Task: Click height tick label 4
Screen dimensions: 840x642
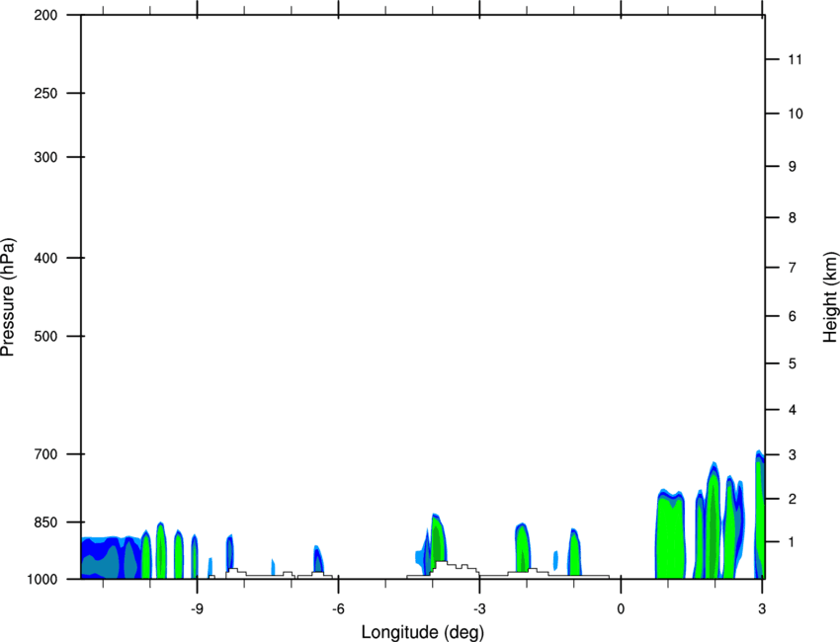Action: 793,410
